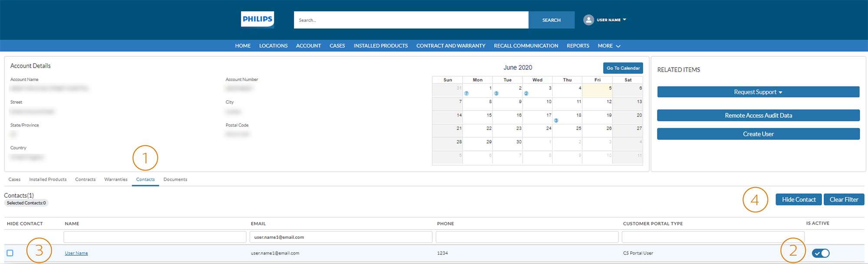The height and width of the screenshot is (264, 868).
Task: Expand the MORE navigation menu
Action: pyautogui.click(x=608, y=46)
